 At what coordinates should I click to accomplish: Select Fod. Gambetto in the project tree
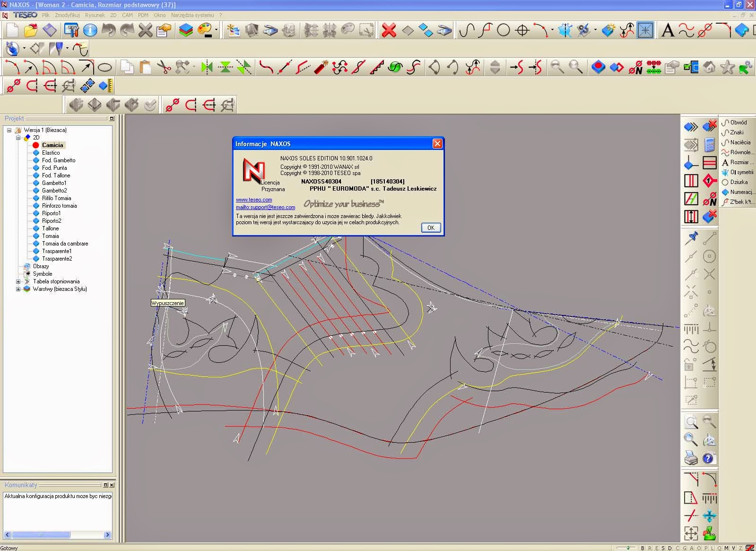(x=59, y=160)
